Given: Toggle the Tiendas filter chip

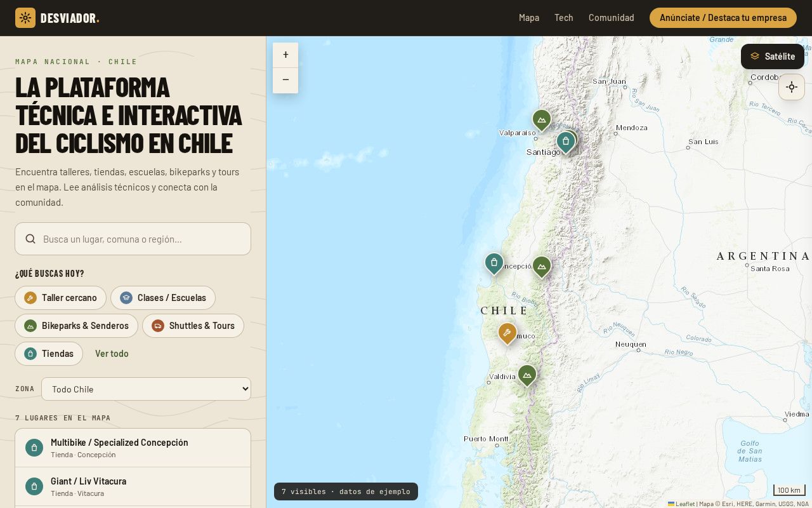Looking at the screenshot, I should [x=49, y=354].
